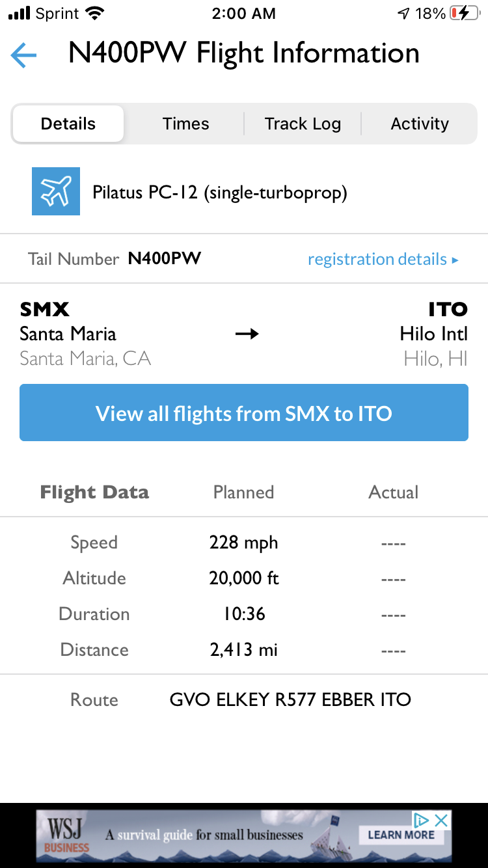Image resolution: width=488 pixels, height=868 pixels.
Task: Tap the Pilatus PC-12 aircraft type text
Action: pos(220,193)
